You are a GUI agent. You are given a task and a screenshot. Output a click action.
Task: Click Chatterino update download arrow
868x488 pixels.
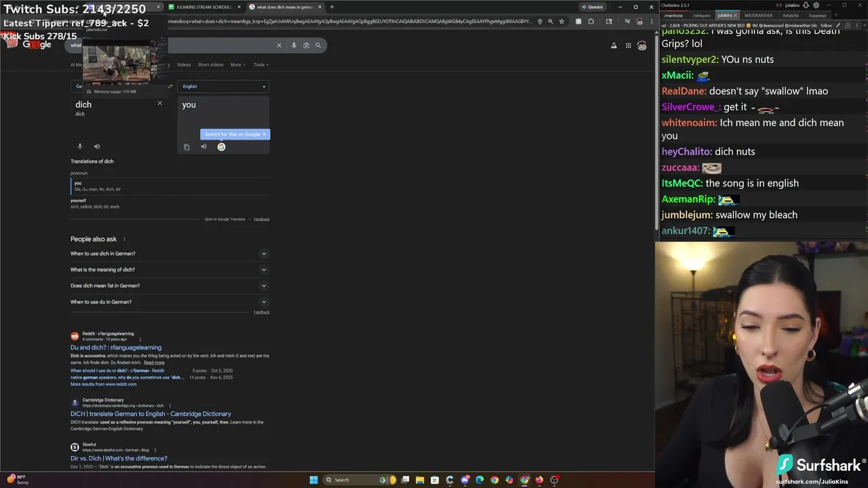coord(806,5)
